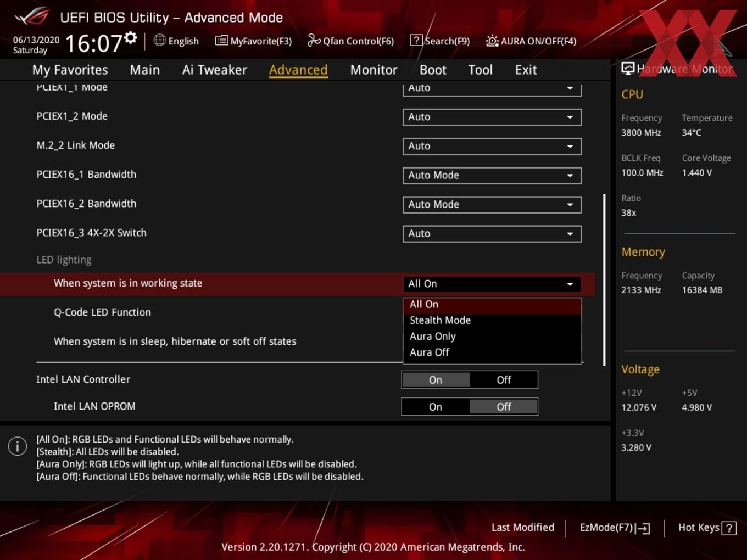Click the When system is in working state label

click(x=128, y=283)
